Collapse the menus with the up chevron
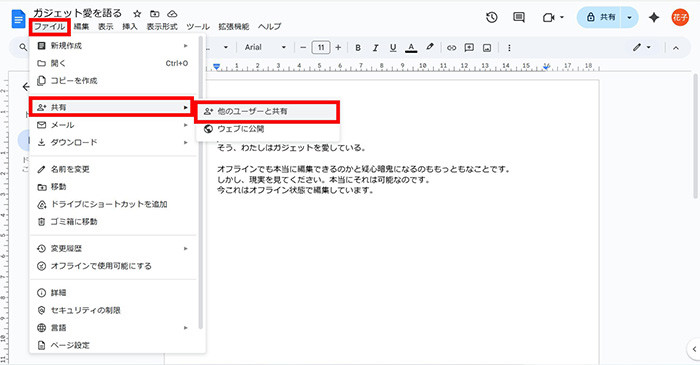The image size is (700, 365). 676,47
